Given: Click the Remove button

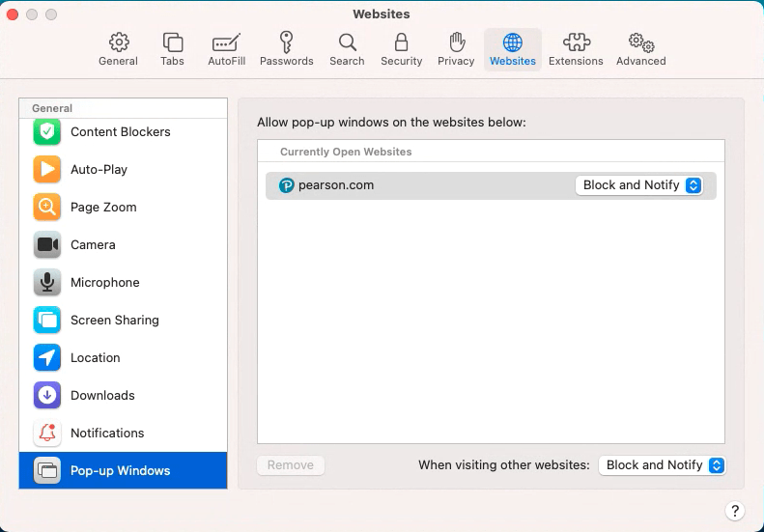Looking at the screenshot, I should click(291, 465).
